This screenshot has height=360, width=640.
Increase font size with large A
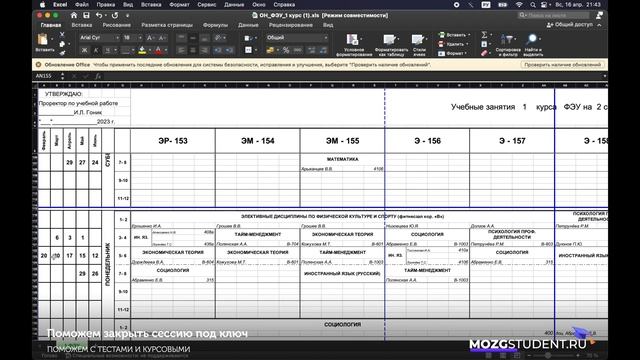150,38
